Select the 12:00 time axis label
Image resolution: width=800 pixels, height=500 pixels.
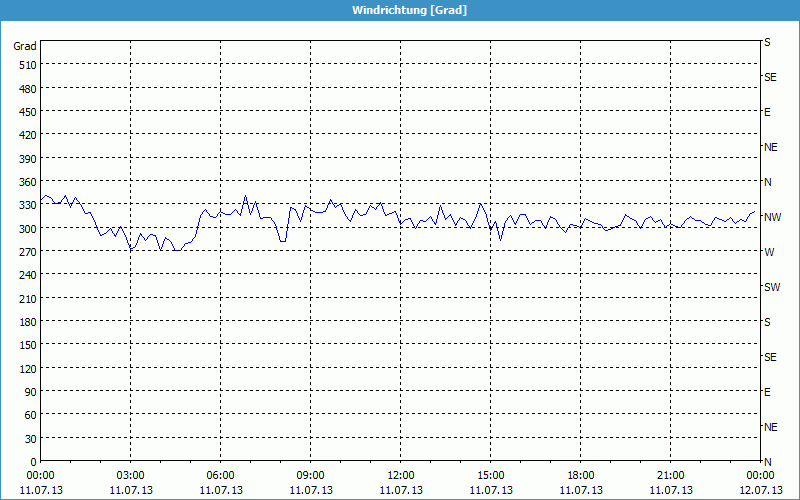tap(401, 475)
